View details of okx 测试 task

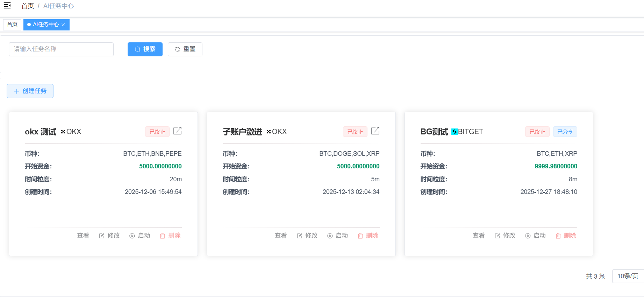[x=83, y=236]
